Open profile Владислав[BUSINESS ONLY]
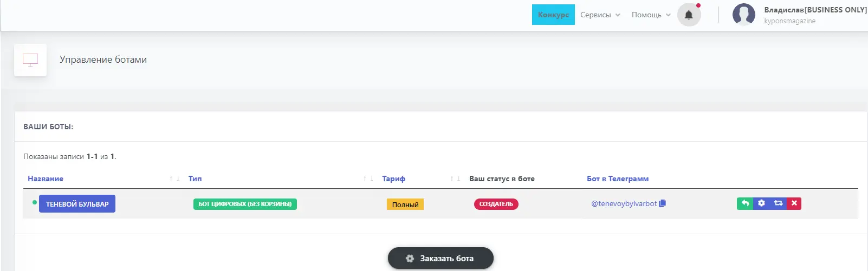The width and height of the screenshot is (868, 271). tap(815, 10)
